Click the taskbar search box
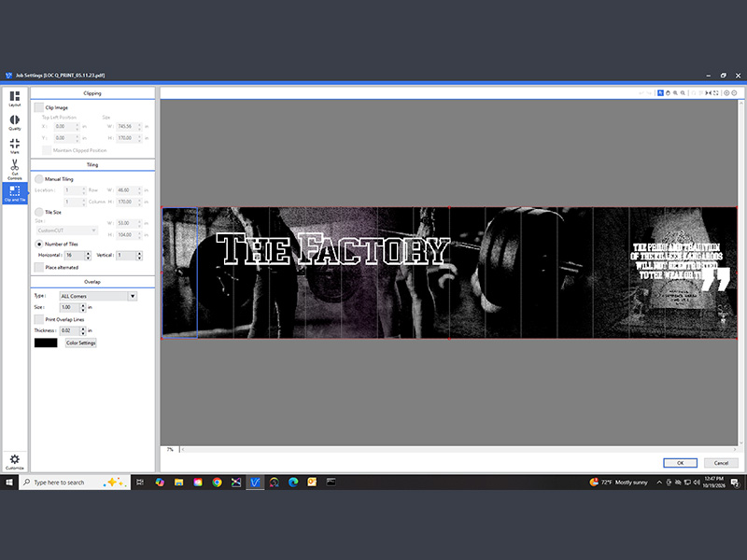The image size is (747, 560). coord(75,483)
